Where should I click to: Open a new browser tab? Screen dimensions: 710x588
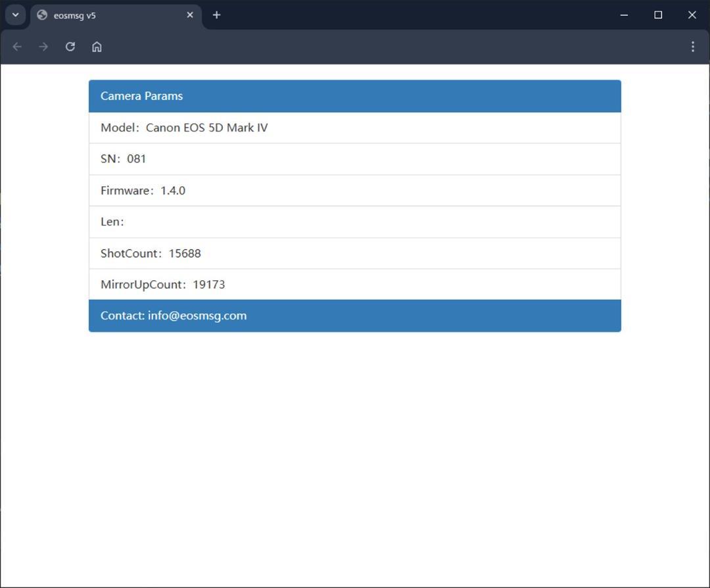216,15
